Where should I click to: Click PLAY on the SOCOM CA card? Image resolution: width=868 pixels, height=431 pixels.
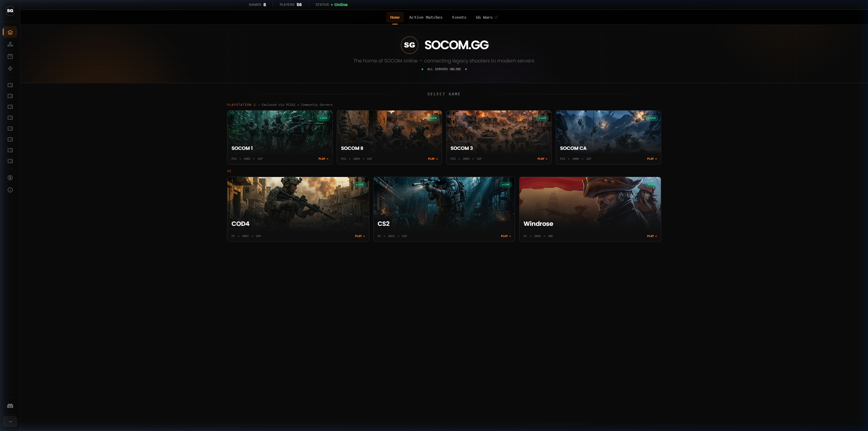click(x=652, y=159)
